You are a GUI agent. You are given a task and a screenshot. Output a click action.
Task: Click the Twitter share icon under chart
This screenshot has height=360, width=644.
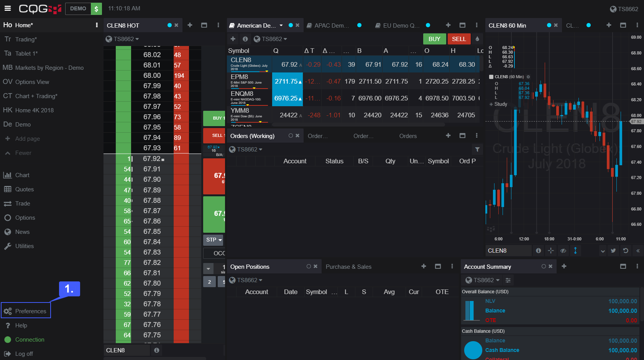[613, 251]
